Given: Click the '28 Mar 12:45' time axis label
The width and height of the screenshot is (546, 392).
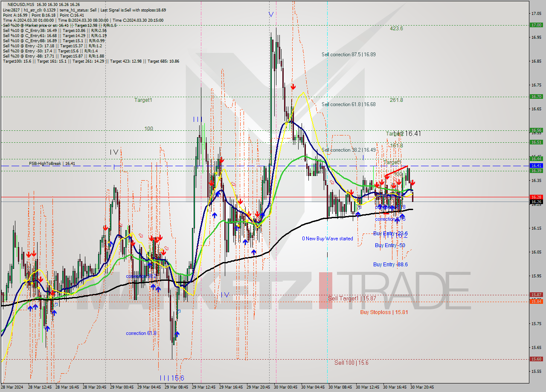Looking at the screenshot, I should click(x=40, y=387).
